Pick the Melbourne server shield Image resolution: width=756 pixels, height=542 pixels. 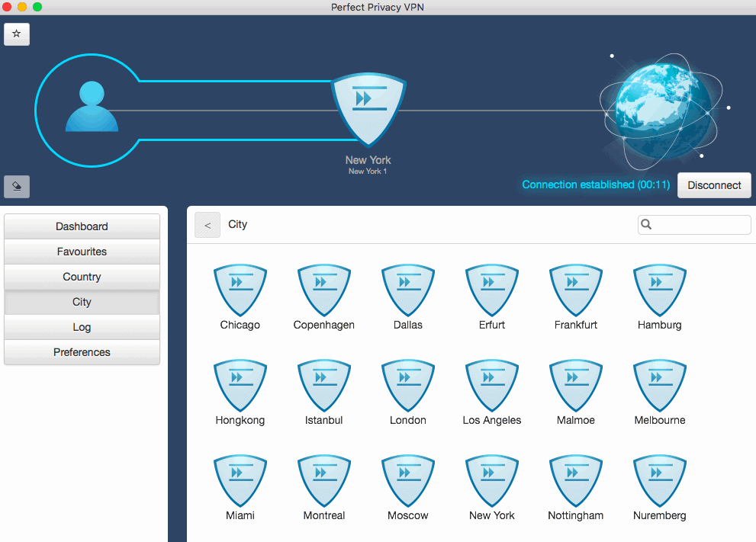pos(659,386)
